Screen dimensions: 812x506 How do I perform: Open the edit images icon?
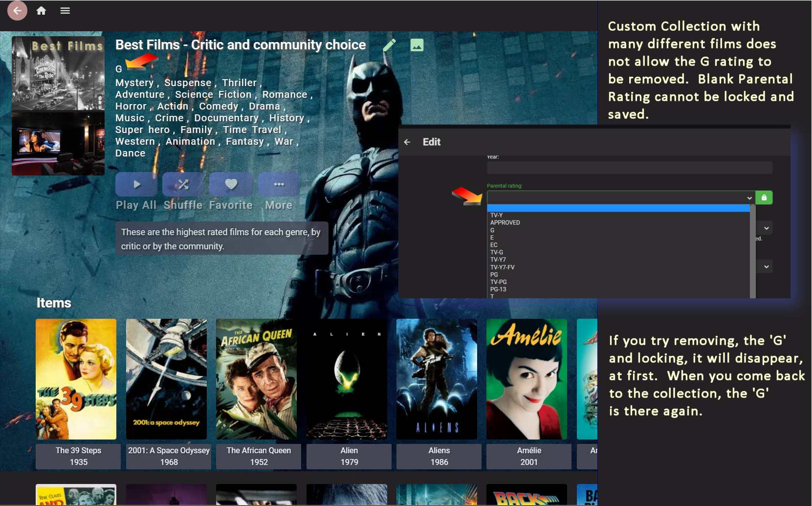tap(417, 45)
